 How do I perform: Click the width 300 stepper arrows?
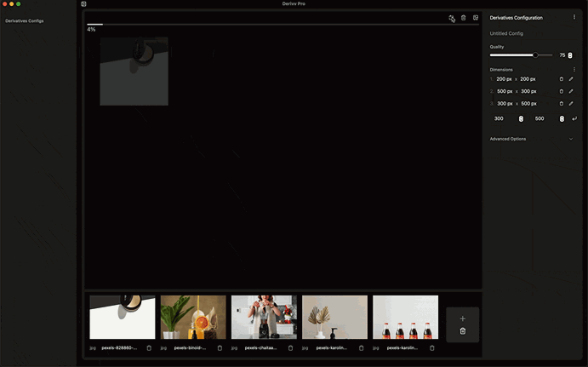521,118
